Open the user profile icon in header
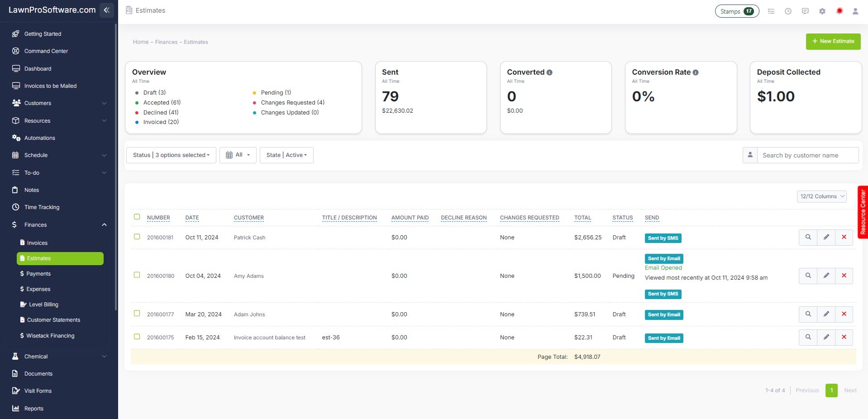Screen dimensions: 868x419 pyautogui.click(x=855, y=11)
